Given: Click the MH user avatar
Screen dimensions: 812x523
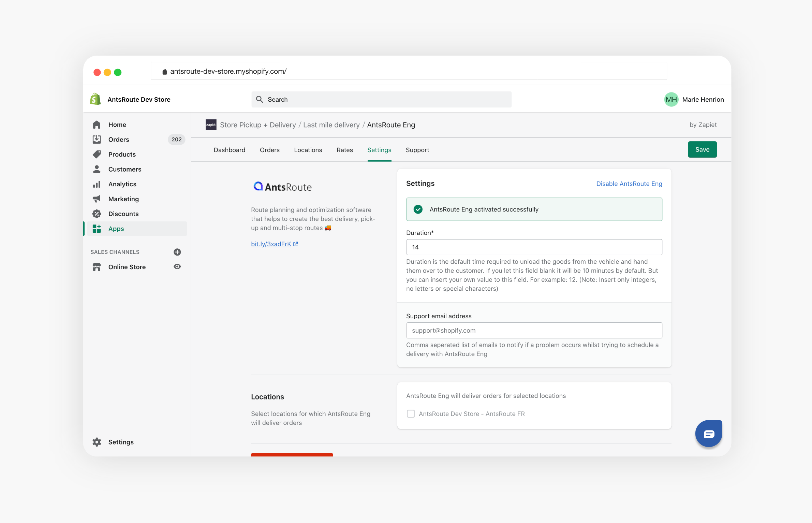Looking at the screenshot, I should point(671,100).
